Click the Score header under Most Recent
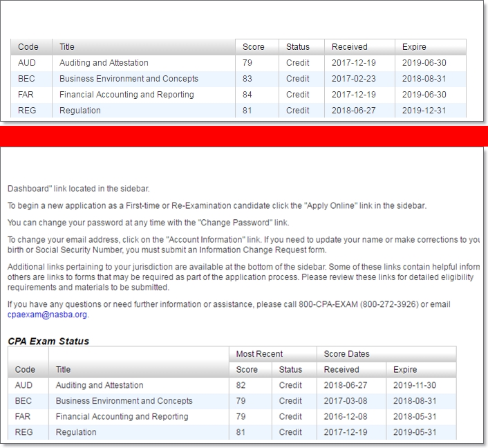The height and width of the screenshot is (448, 488). 247,369
